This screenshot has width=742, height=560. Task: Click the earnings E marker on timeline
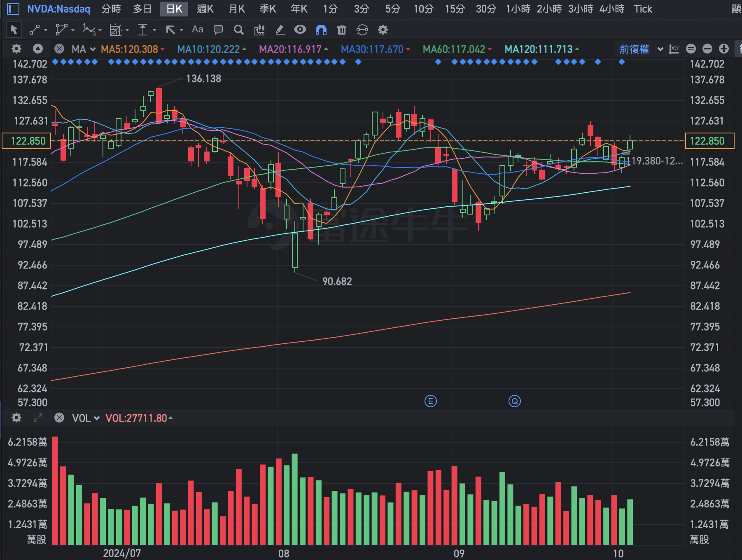point(430,401)
